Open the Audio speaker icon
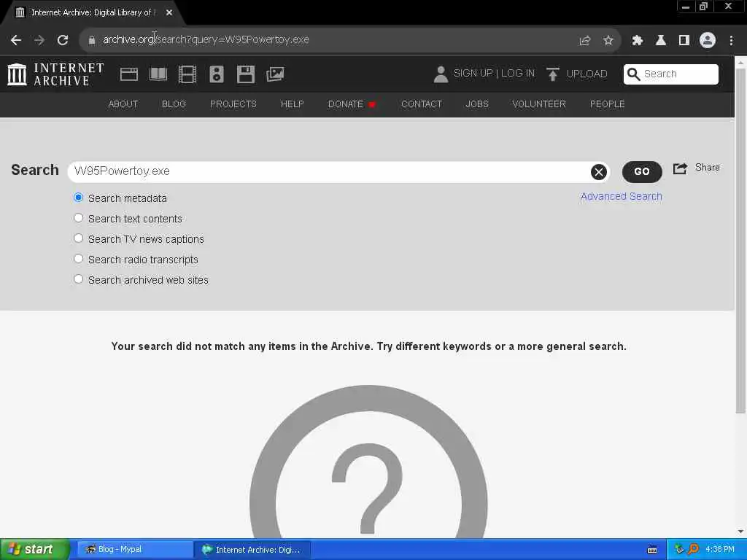Image resolution: width=747 pixels, height=560 pixels. click(216, 74)
